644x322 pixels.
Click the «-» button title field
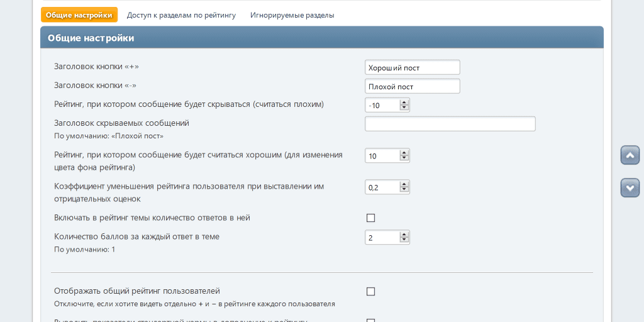[x=412, y=86]
